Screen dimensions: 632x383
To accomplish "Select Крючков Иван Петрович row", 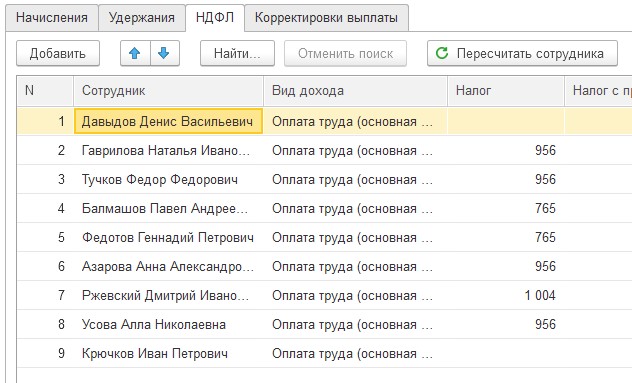I will click(x=324, y=353).
